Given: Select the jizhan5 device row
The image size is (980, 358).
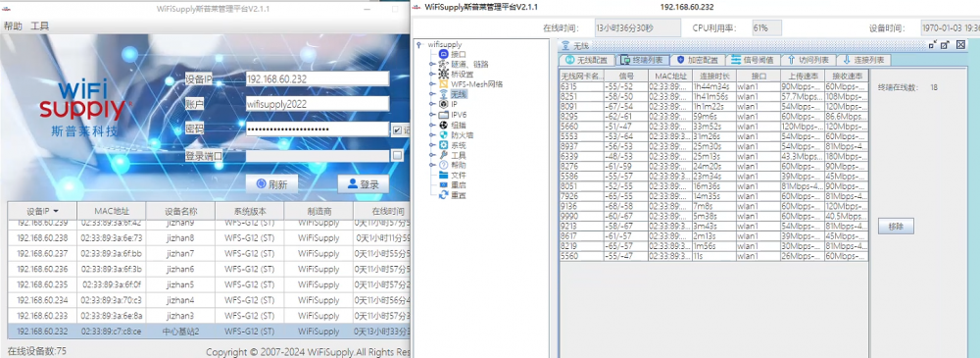Looking at the screenshot, I should tap(208, 284).
